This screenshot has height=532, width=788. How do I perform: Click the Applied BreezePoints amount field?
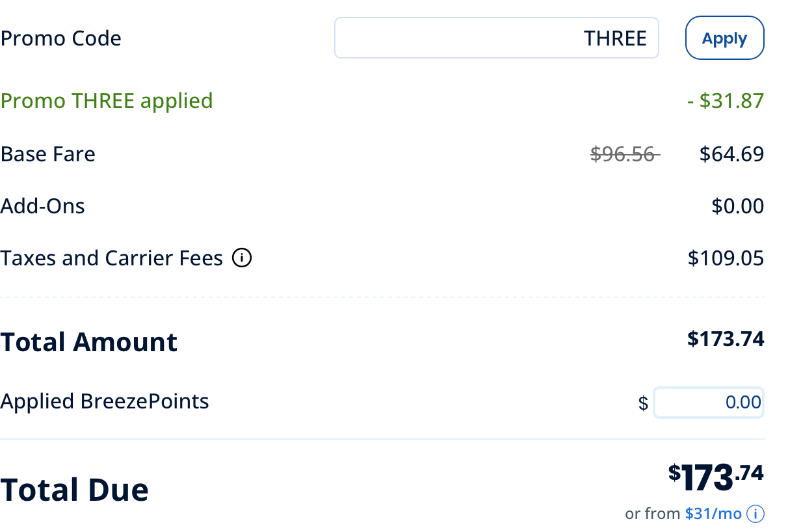click(x=708, y=402)
